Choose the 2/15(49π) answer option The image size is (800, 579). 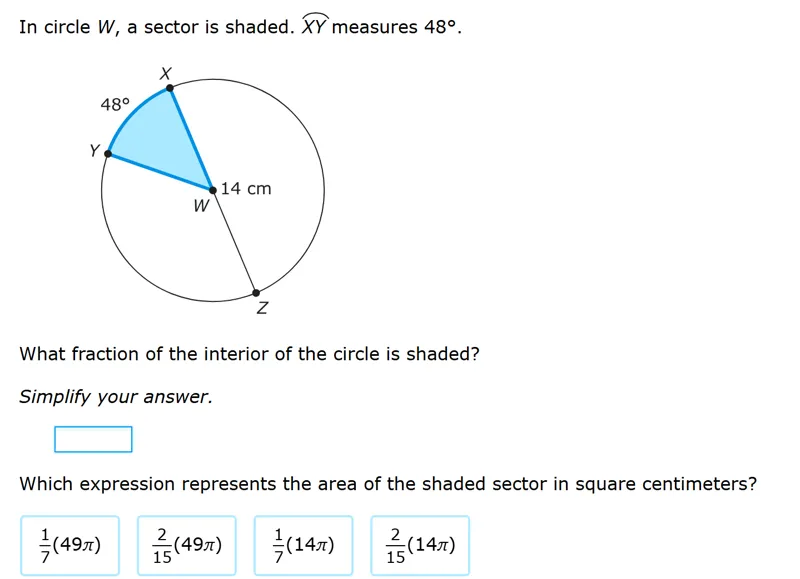point(187,545)
